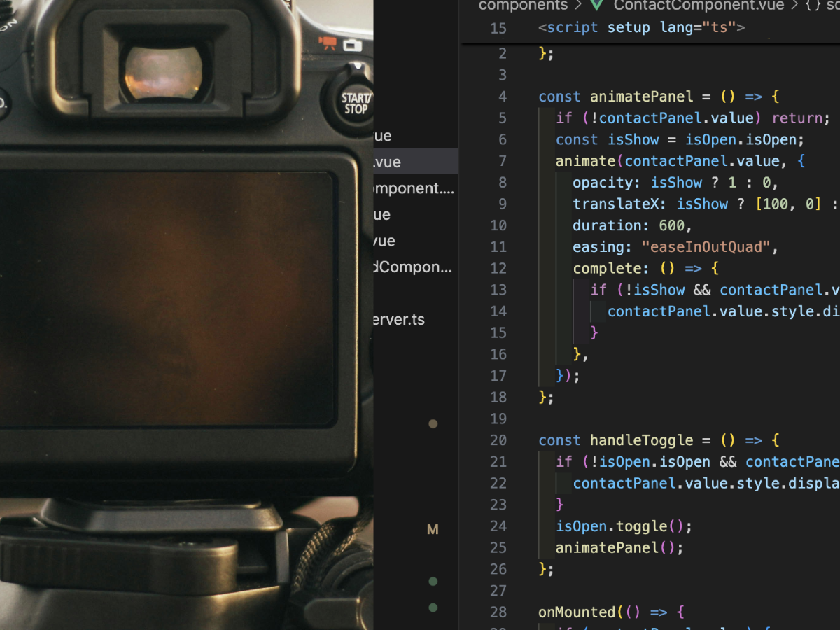Click line number 4 in the gutter
This screenshot has width=840, height=630.
coord(502,97)
